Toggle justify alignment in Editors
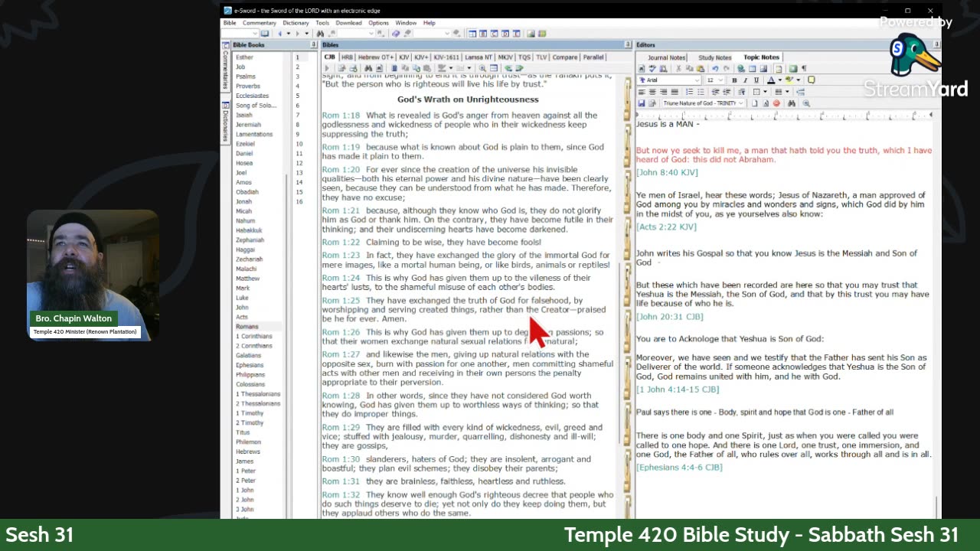The image size is (980, 551). pos(675,92)
